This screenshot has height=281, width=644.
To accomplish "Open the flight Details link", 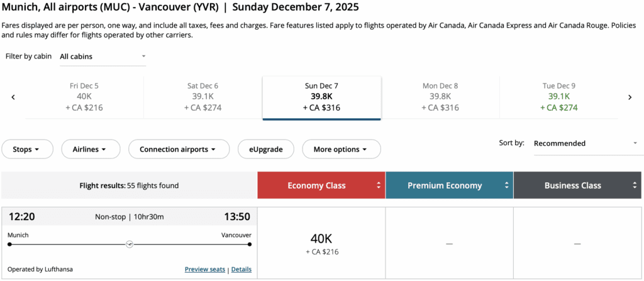I will 241,270.
